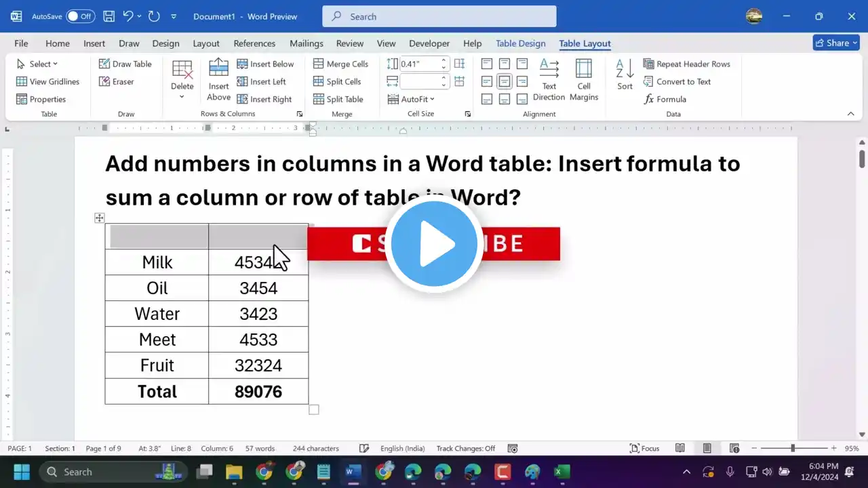Click Insert Left to add a column
The width and height of the screenshot is (868, 488).
pyautogui.click(x=261, y=81)
